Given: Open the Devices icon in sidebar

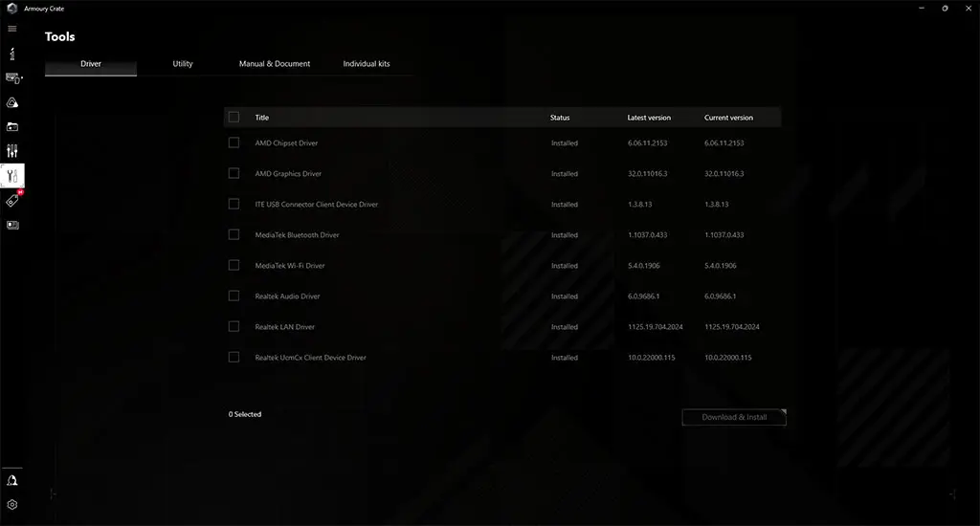Looking at the screenshot, I should click(x=12, y=78).
